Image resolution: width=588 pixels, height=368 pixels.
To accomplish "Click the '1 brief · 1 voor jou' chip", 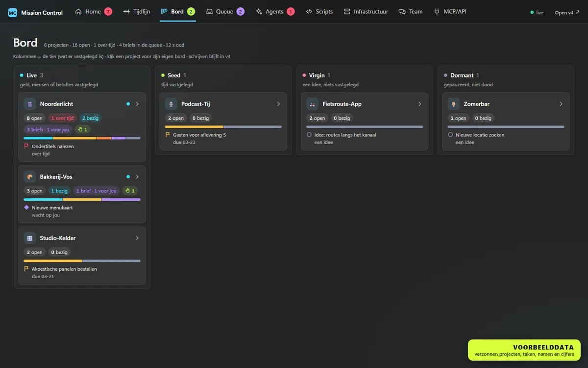I will (97, 191).
